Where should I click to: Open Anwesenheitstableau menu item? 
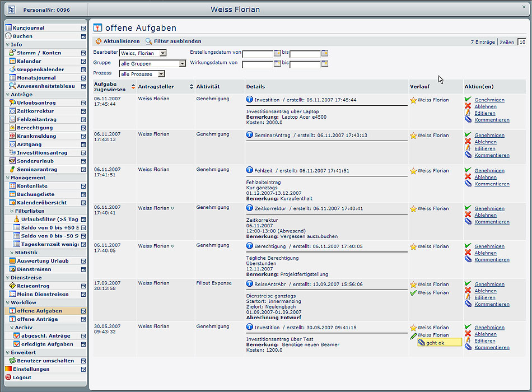tap(46, 86)
